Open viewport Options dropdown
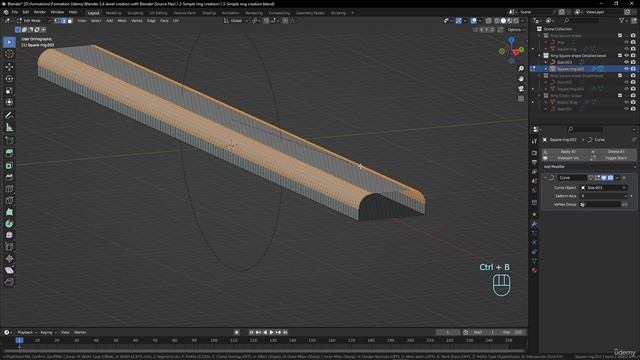Image resolution: width=640 pixels, height=360 pixels. [x=516, y=30]
